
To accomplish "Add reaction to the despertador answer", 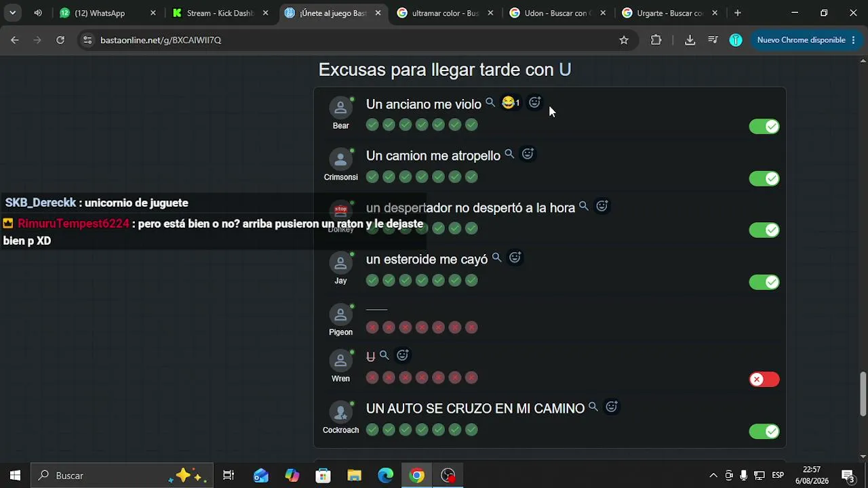I will tap(601, 206).
